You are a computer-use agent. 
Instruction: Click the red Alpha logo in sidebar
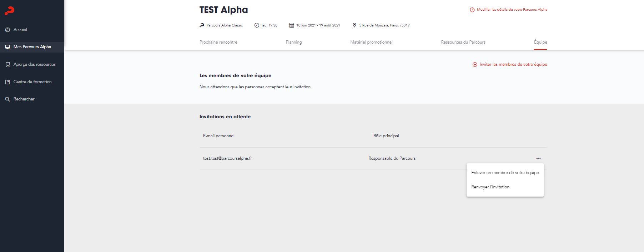10,11
